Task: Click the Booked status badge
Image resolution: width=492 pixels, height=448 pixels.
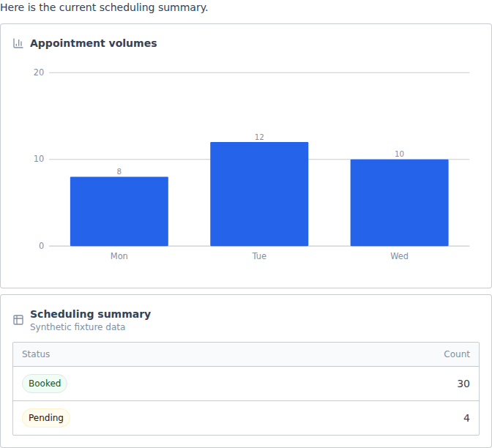Action: pos(45,384)
